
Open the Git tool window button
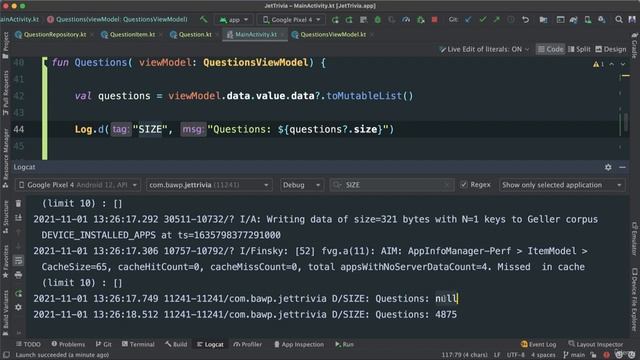coord(104,344)
